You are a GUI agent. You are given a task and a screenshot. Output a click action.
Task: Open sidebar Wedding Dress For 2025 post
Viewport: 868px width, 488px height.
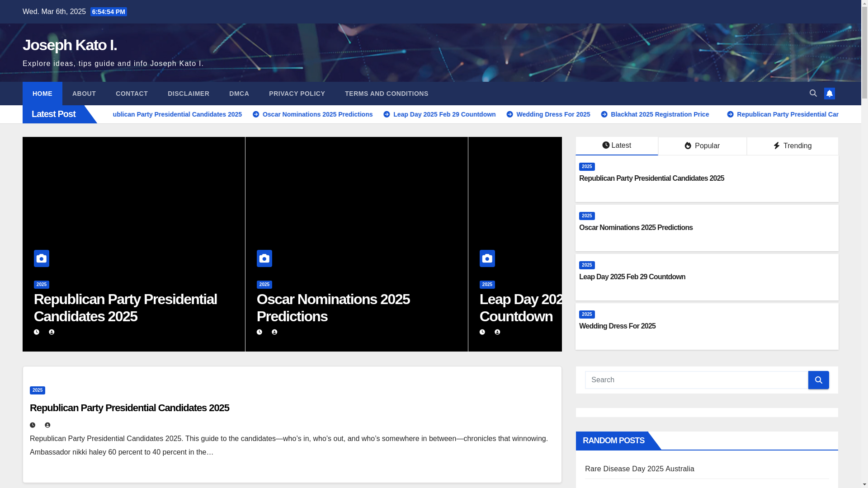point(617,326)
